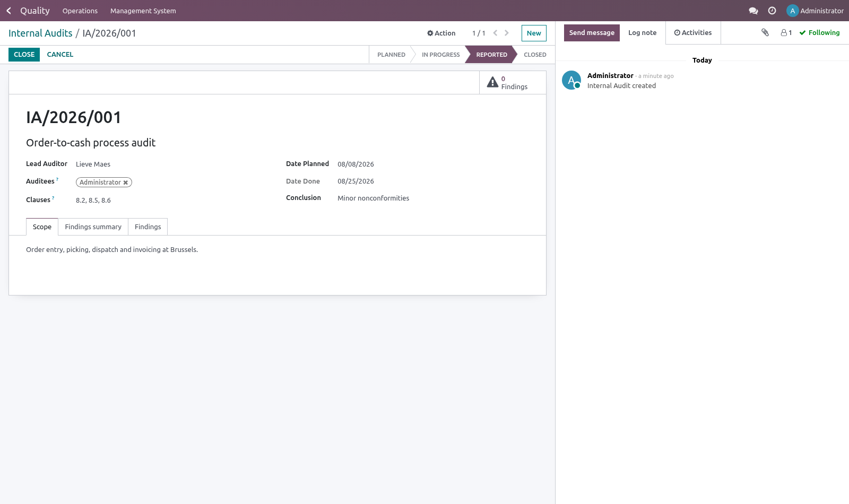849x504 pixels.
Task: Click Send message button
Action: coord(592,33)
